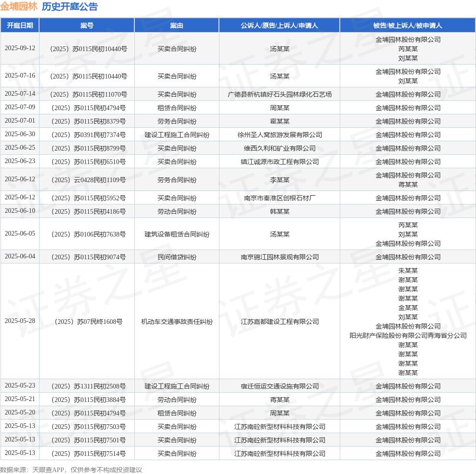Click plaintiff 广德县新杭镇好石头园林绿化石艺场

[279, 94]
